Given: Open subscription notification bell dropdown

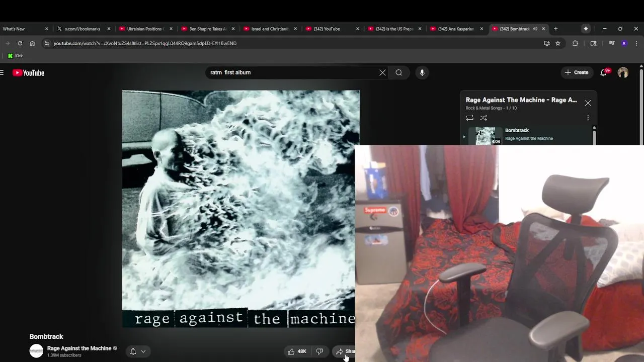Looking at the screenshot, I should click(137, 351).
